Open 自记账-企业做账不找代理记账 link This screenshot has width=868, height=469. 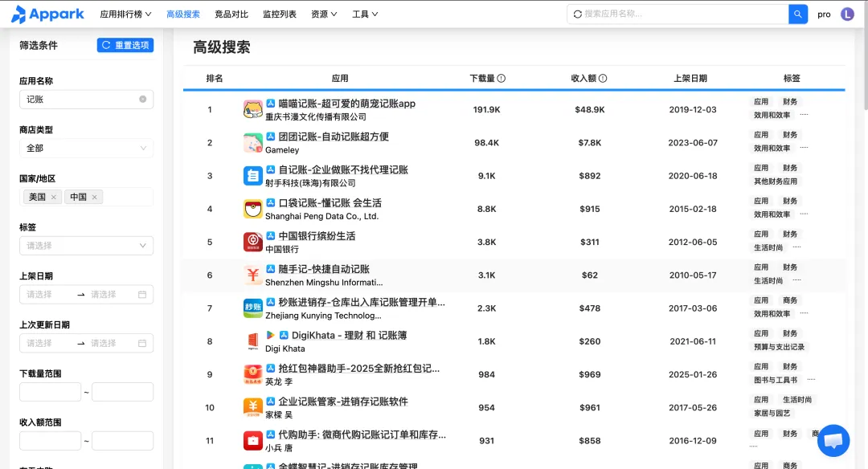(x=343, y=169)
